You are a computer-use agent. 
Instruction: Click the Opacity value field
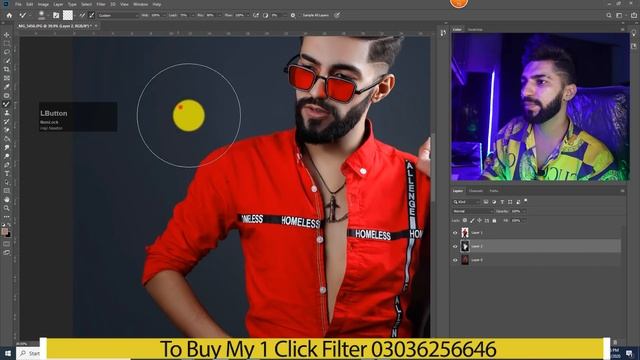pyautogui.click(x=516, y=211)
